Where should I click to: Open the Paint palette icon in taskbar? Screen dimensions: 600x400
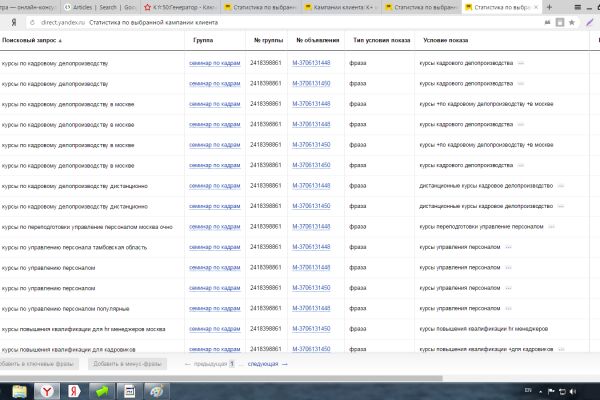(x=157, y=391)
